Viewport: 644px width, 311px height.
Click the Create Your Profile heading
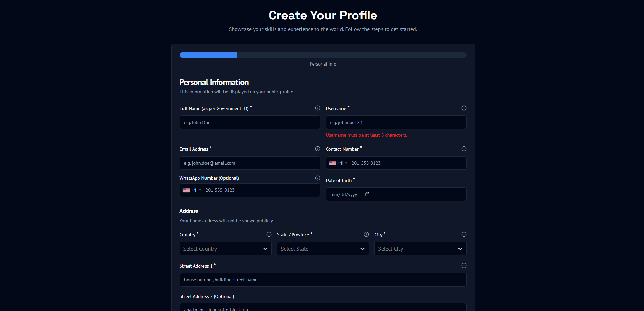coord(323,15)
